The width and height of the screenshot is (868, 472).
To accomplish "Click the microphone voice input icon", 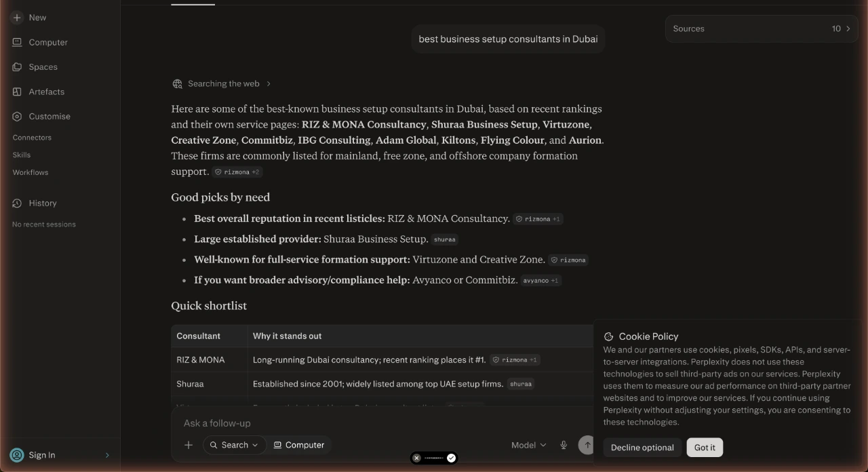I will click(564, 445).
